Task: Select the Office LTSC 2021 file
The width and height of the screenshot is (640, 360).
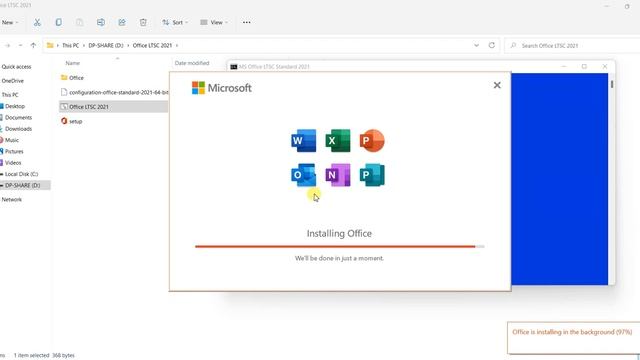Action: [113, 107]
